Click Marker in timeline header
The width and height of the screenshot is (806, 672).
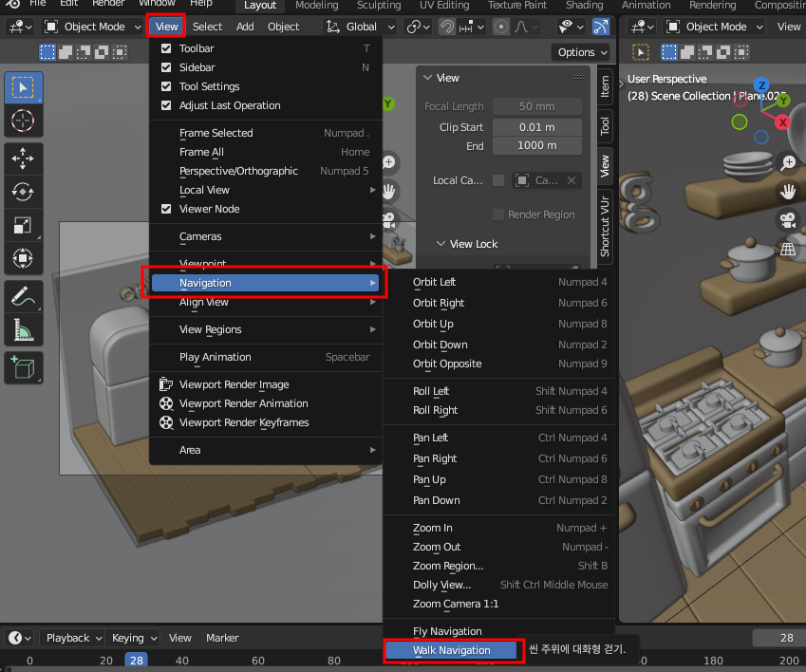click(x=222, y=638)
